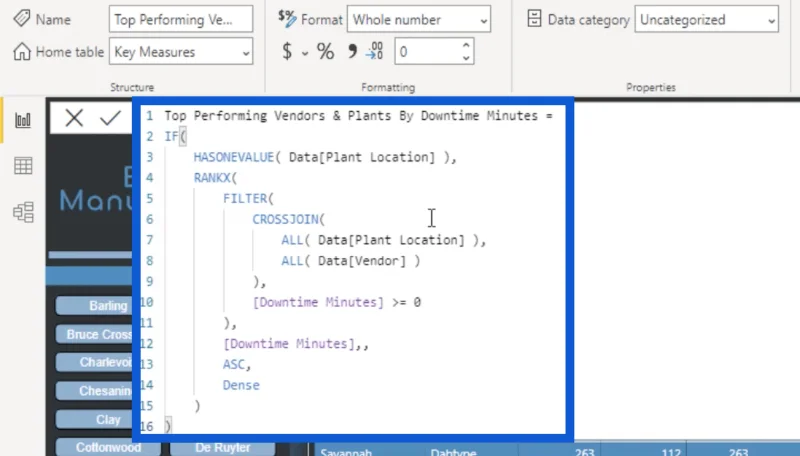Viewport: 800px width, 456px height.
Task: Select Barling slicer button
Action: [94, 306]
